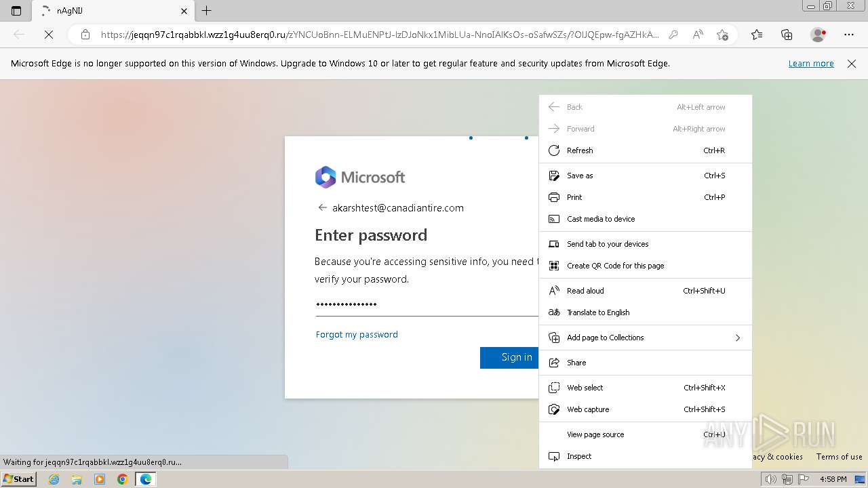The width and height of the screenshot is (868, 488).
Task: Click the Inspect icon in the context menu
Action: (x=554, y=456)
